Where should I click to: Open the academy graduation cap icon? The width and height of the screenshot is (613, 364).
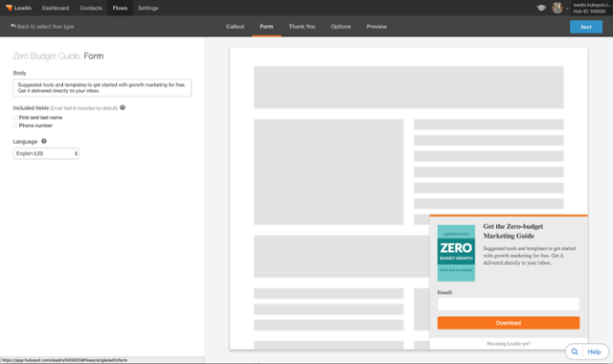tap(541, 8)
